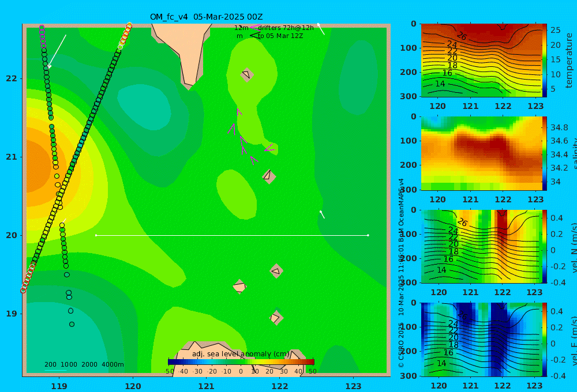Click the 'vel. N (m/s)' axis label
577x392 pixels.
point(574,247)
